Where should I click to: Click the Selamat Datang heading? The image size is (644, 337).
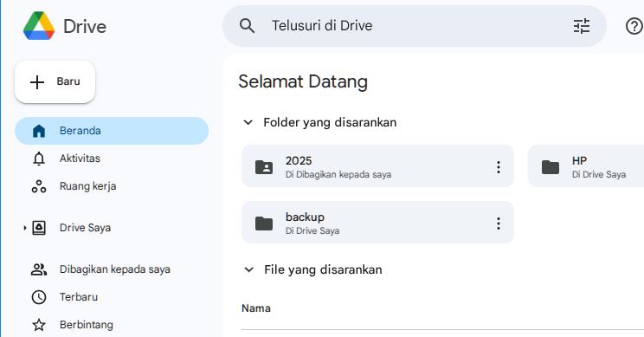point(303,81)
